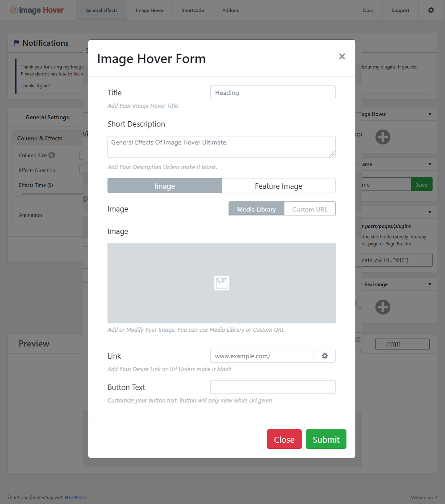Click the Thanks Again! text

click(35, 86)
